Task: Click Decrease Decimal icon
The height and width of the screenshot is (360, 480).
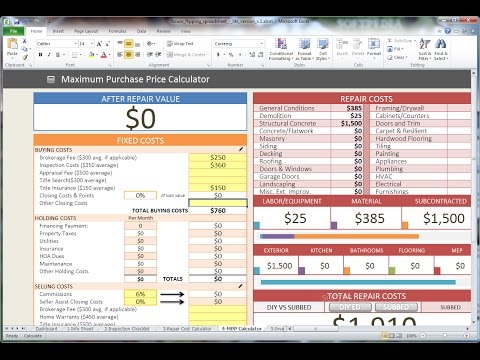Action: (x=261, y=54)
